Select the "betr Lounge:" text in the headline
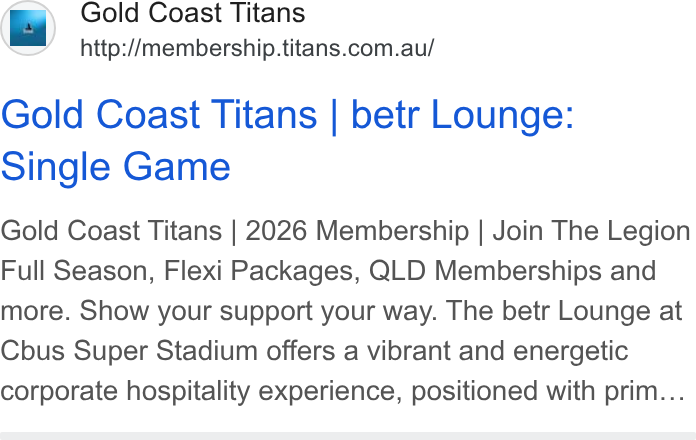This screenshot has width=696, height=440. (462, 115)
